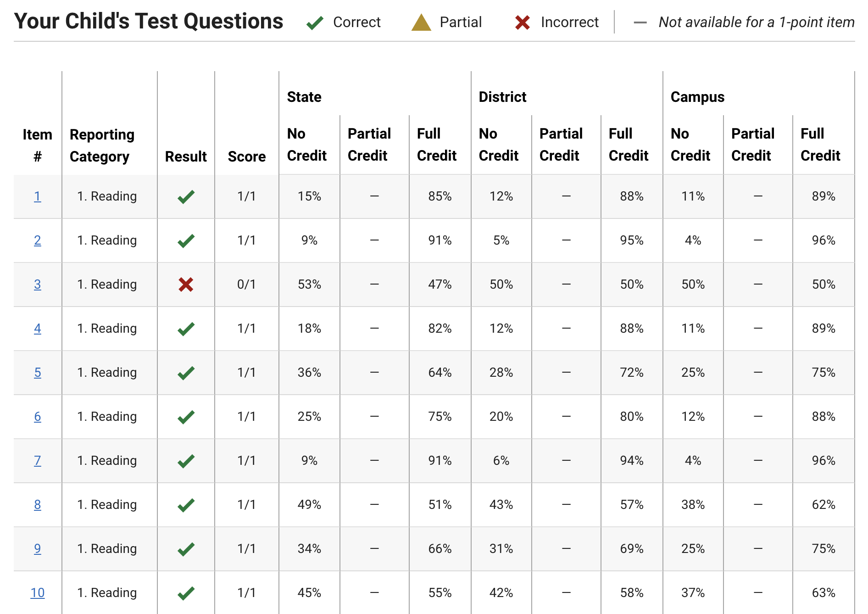Click the red incorrect X for item 3
Viewport: 868px width, 614px height.
pyautogui.click(x=186, y=285)
